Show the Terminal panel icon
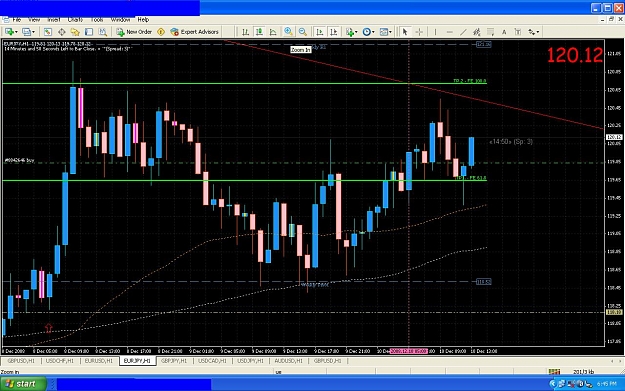This screenshot has height=391, width=625. (x=88, y=32)
